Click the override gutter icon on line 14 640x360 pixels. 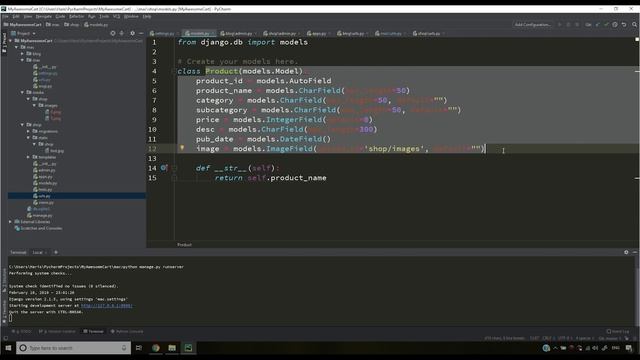(163, 168)
